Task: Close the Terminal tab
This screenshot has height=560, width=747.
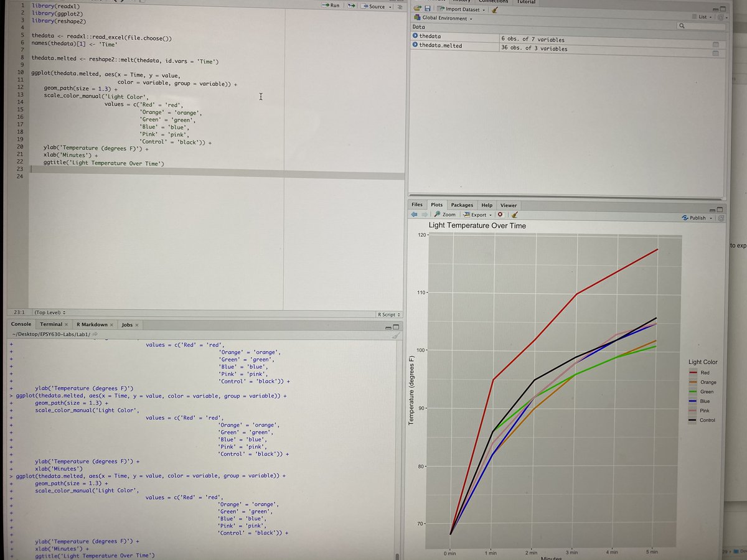Action: point(66,325)
